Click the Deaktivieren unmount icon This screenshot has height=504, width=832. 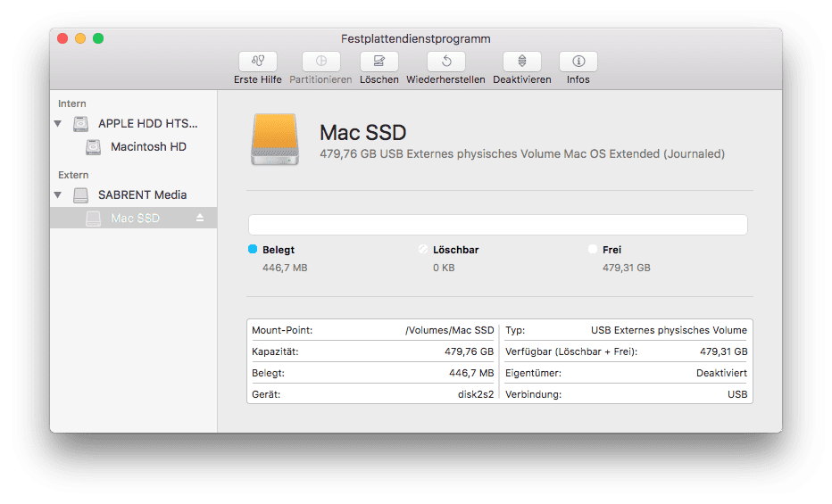(522, 62)
